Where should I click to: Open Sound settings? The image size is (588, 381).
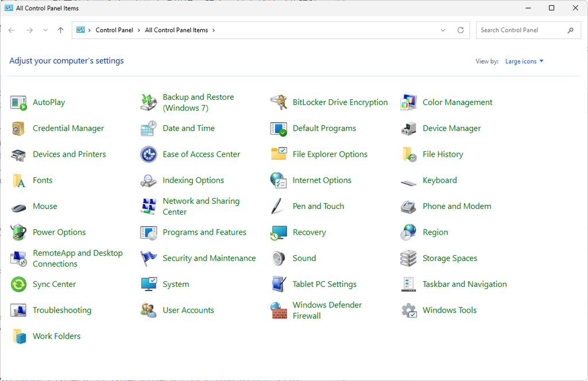coord(304,258)
